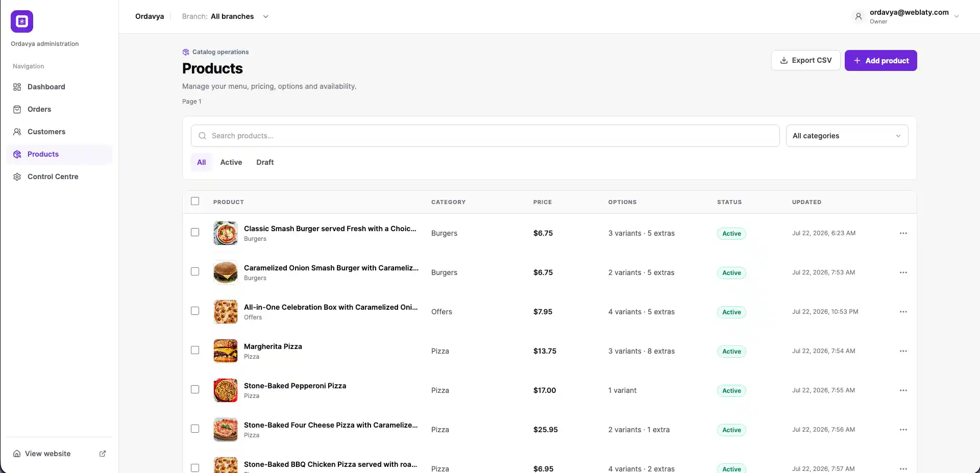This screenshot has height=473, width=980.
Task: Tick the Margherita Pizza checkbox
Action: click(x=195, y=350)
